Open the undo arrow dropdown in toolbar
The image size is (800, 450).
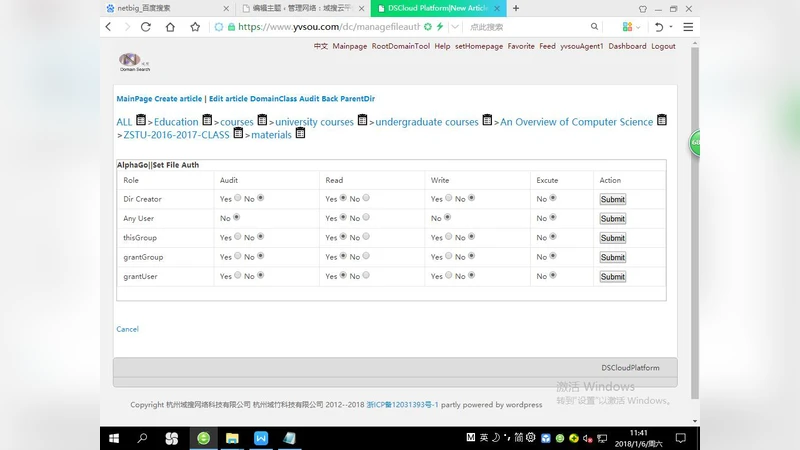click(670, 27)
